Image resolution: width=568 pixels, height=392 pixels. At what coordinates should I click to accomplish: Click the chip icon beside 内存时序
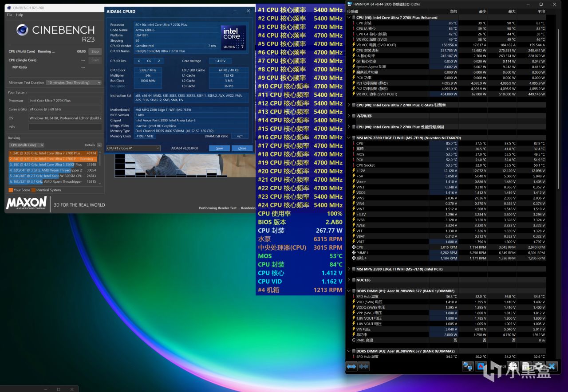354,116
